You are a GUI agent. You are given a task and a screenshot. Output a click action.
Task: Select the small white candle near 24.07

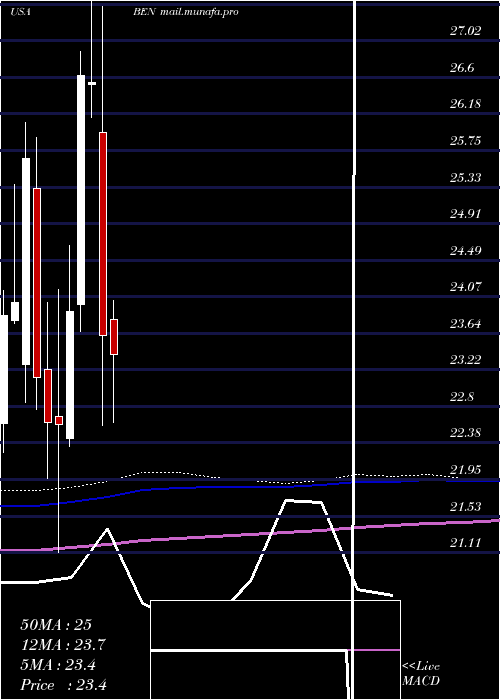15,311
